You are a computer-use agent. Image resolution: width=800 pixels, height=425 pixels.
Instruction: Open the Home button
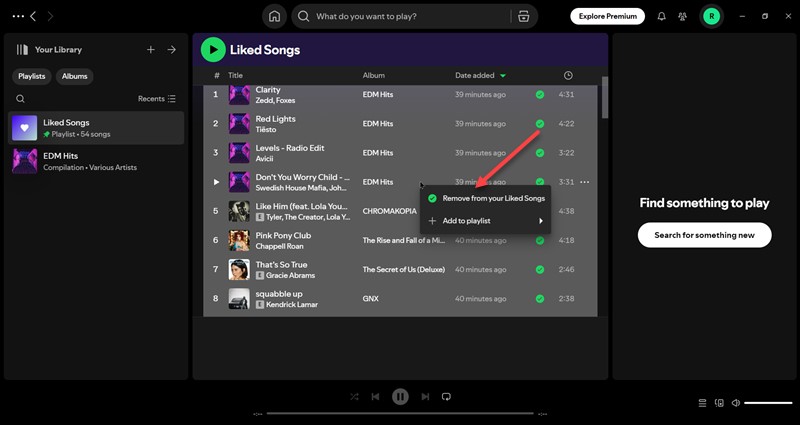tap(274, 16)
